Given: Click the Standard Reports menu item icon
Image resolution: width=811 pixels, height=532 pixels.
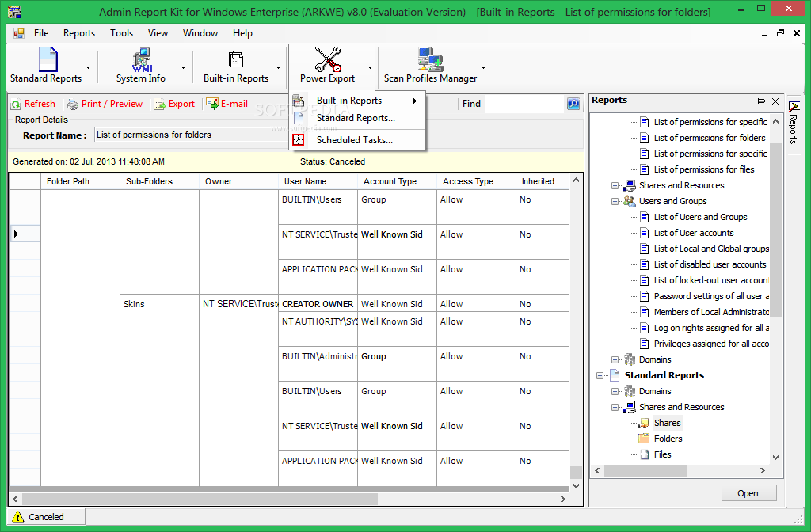Looking at the screenshot, I should (x=299, y=118).
